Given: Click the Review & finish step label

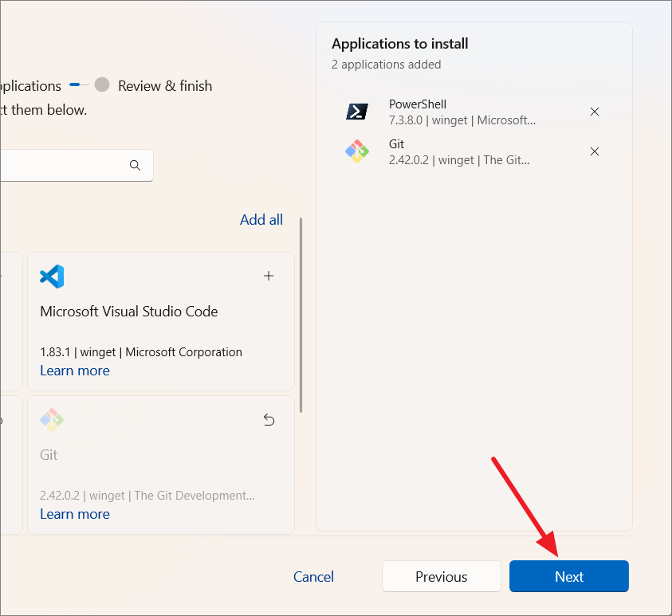Looking at the screenshot, I should pyautogui.click(x=165, y=86).
